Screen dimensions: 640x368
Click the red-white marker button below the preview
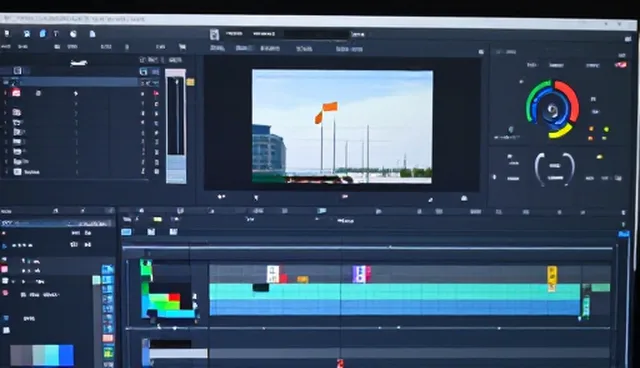(x=345, y=197)
